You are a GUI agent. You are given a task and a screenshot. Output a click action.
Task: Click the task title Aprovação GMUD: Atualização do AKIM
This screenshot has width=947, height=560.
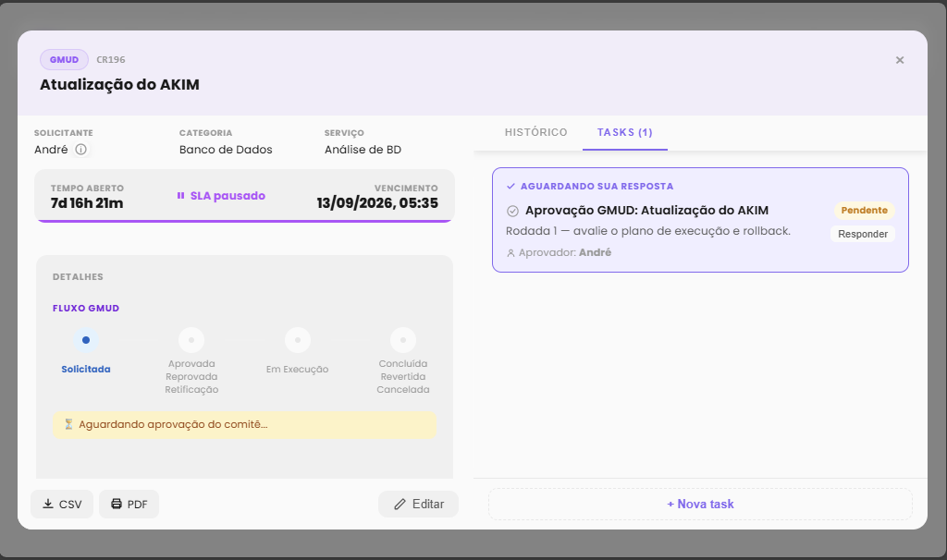[x=646, y=211]
